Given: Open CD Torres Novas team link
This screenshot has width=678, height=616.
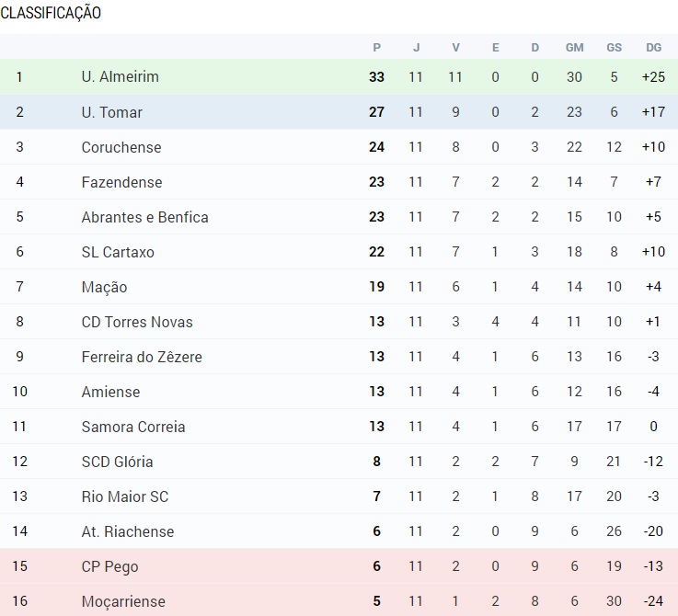Looking at the screenshot, I should pyautogui.click(x=137, y=322).
